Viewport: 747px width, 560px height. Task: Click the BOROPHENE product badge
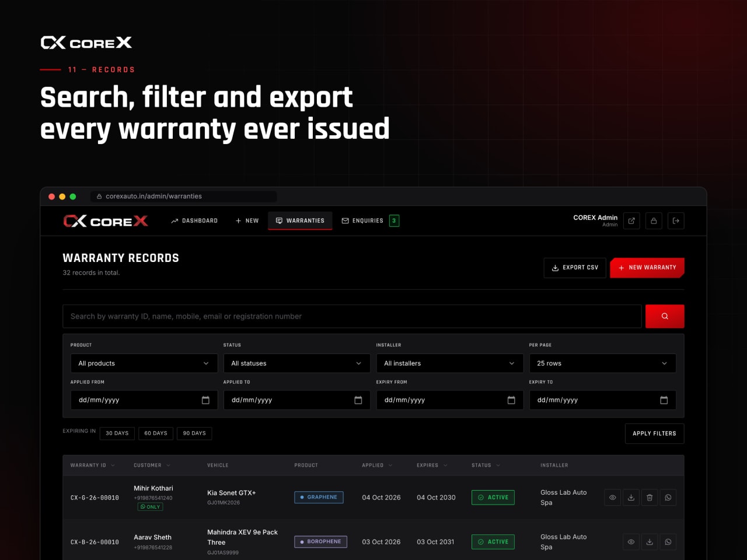coord(321,542)
